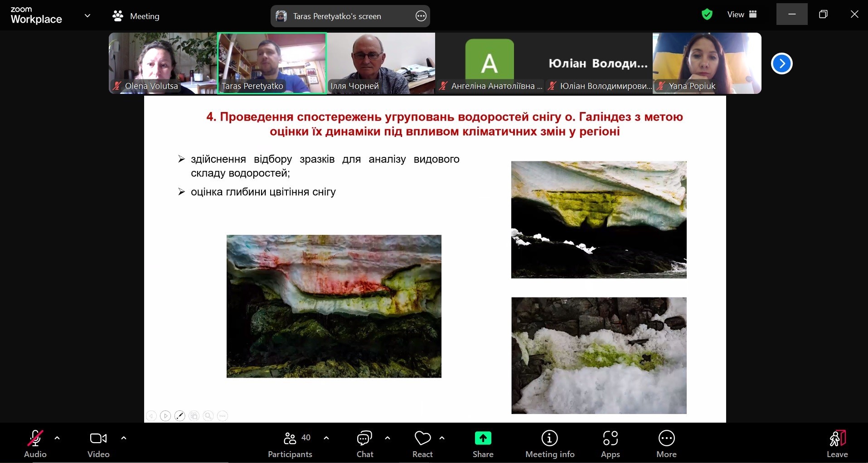Open the Chat panel
This screenshot has height=463, width=868.
click(365, 444)
